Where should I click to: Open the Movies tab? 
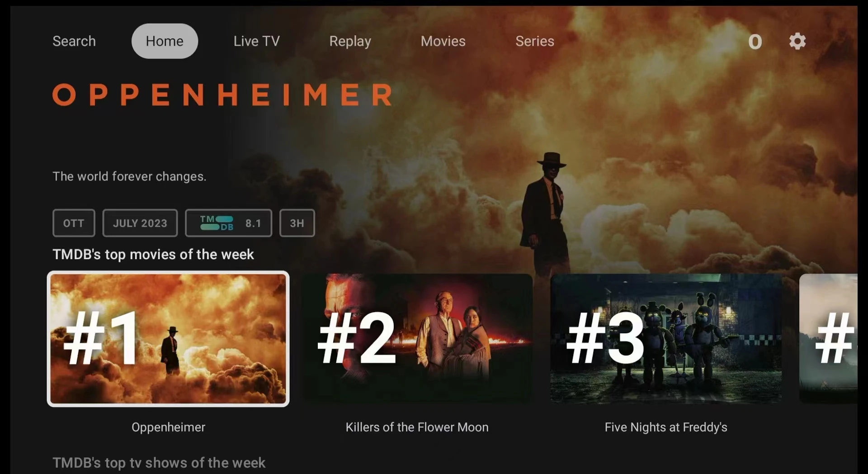coord(443,41)
